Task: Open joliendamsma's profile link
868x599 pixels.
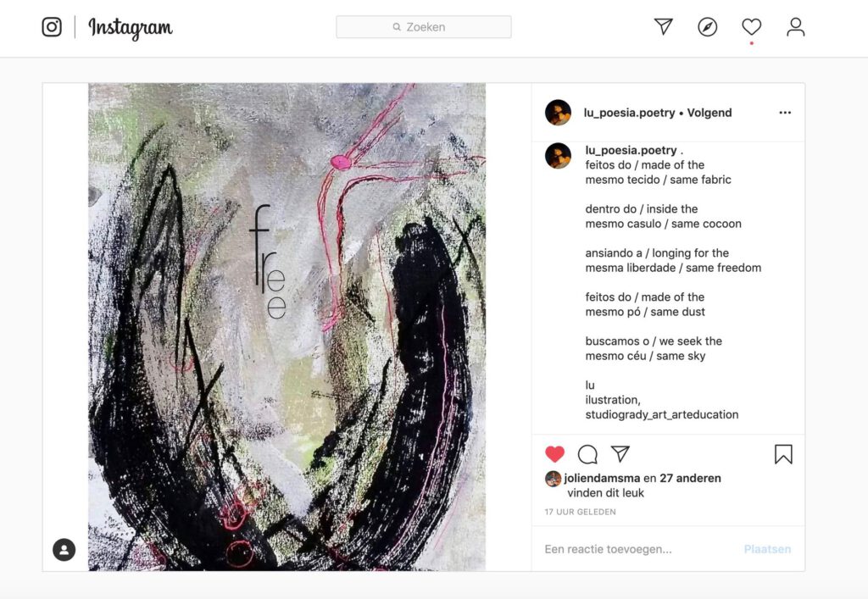Action: [x=602, y=478]
